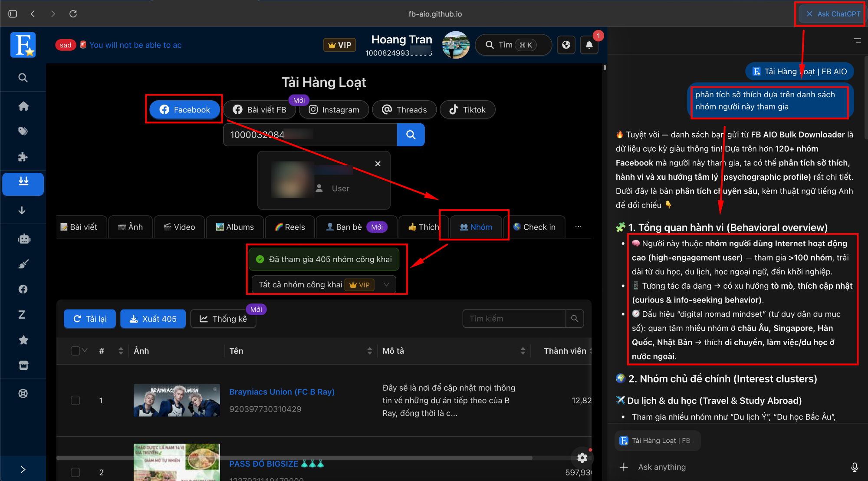
Task: Select the Tiktok platform tab
Action: tap(467, 110)
